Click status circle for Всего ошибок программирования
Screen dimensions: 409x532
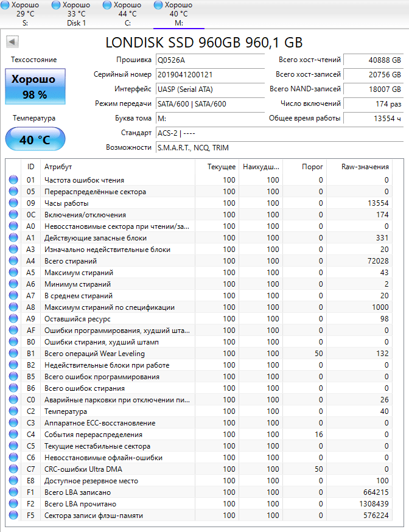pos(13,376)
